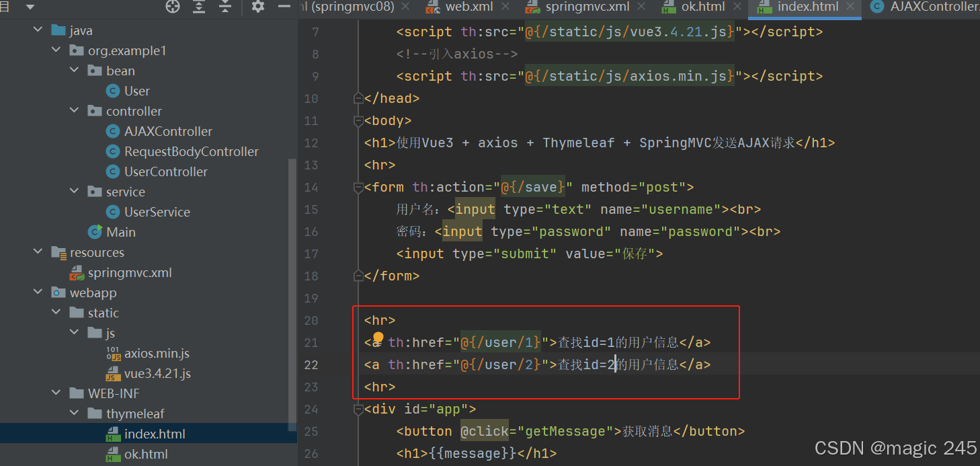980x466 pixels.
Task: Open the project view dropdown arrow
Action: click(x=30, y=7)
